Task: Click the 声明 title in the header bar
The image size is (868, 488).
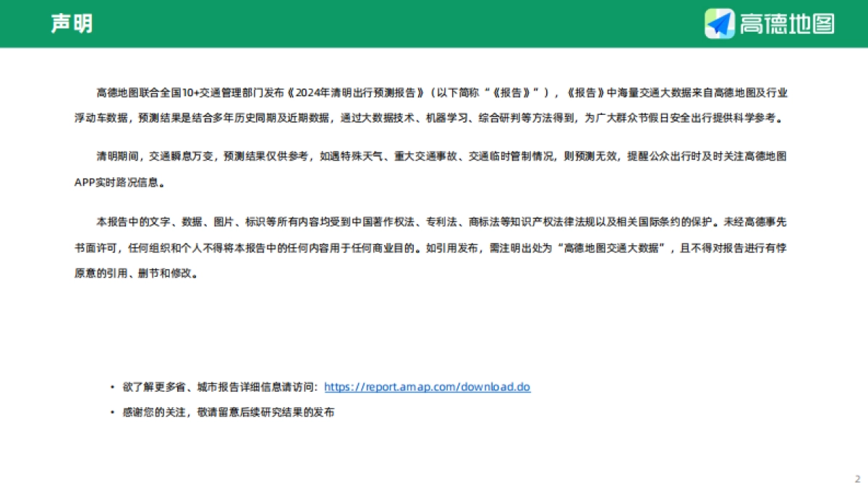Action: coord(70,22)
